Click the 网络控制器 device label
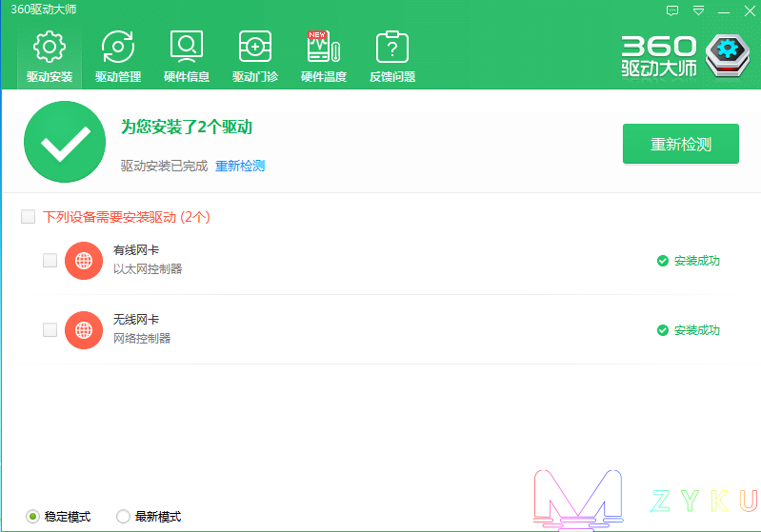Screen dimensions: 761x532 [x=142, y=338]
